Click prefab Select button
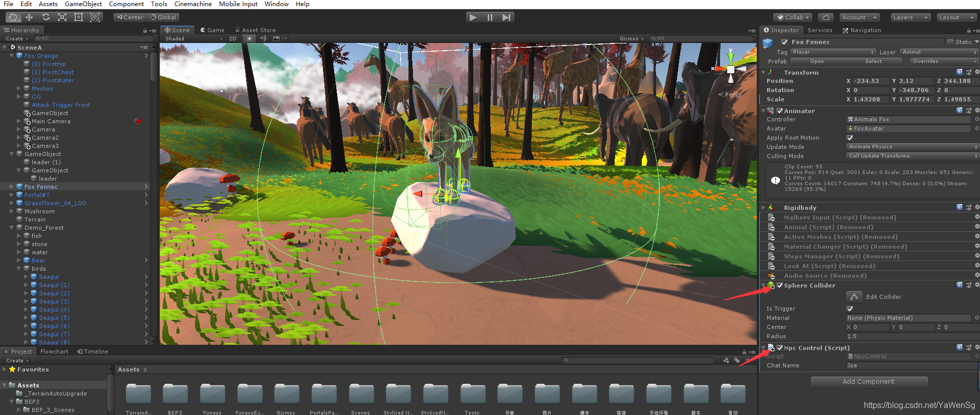Viewport: 980px width, 415px height. click(x=874, y=61)
